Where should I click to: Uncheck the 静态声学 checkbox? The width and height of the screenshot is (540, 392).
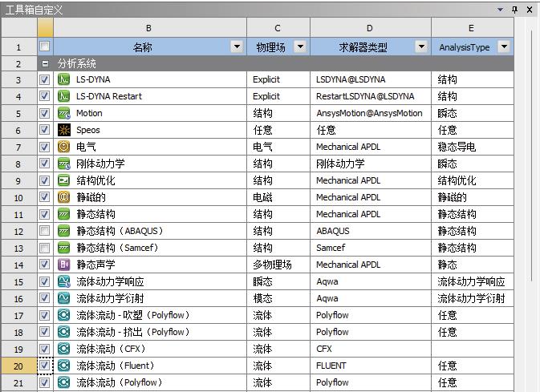tap(45, 265)
